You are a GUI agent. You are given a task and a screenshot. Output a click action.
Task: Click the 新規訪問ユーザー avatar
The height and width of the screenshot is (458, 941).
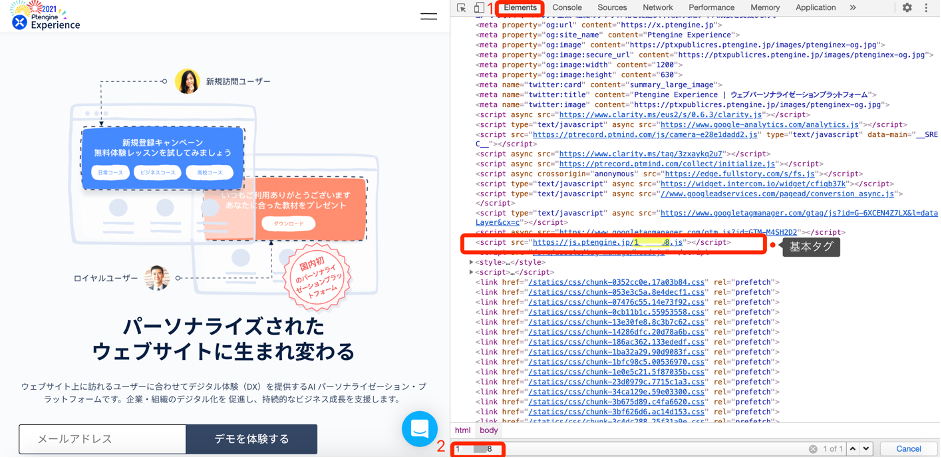(187, 81)
